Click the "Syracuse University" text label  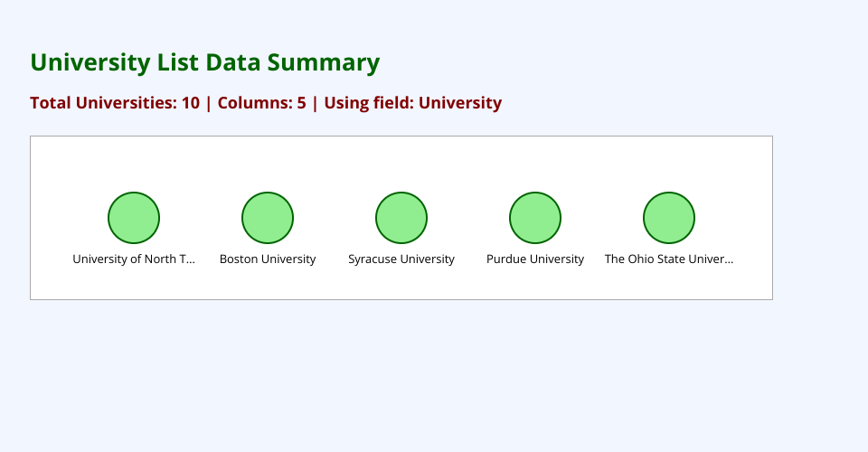tap(401, 259)
